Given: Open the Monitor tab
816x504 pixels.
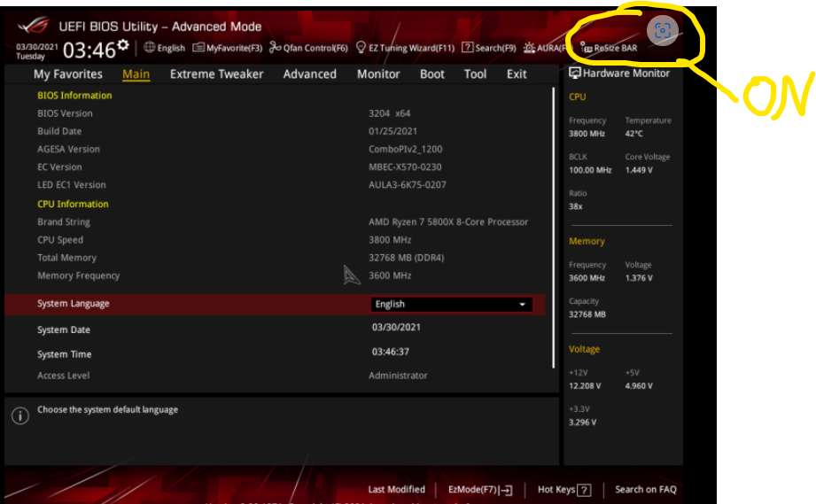Looking at the screenshot, I should point(378,74).
